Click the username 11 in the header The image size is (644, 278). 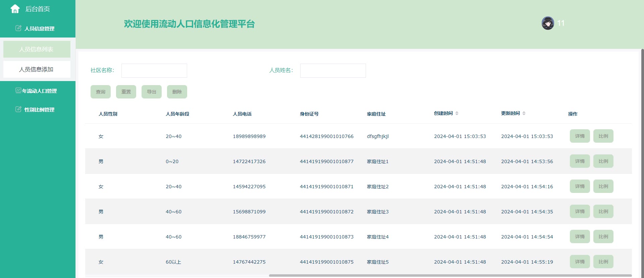point(561,23)
